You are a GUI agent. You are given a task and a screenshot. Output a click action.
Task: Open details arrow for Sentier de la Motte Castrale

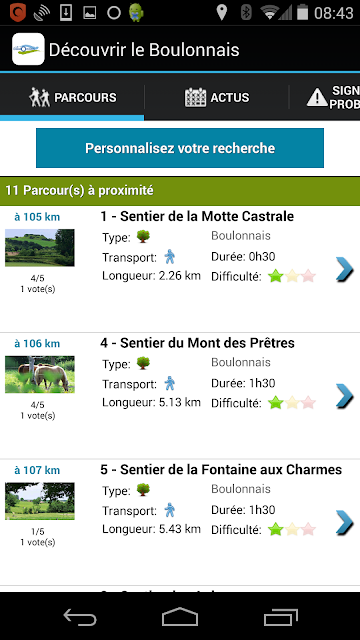click(344, 269)
